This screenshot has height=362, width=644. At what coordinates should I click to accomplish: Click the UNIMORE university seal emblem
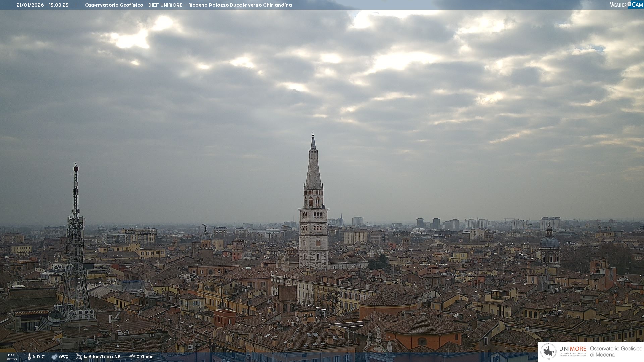click(x=549, y=352)
